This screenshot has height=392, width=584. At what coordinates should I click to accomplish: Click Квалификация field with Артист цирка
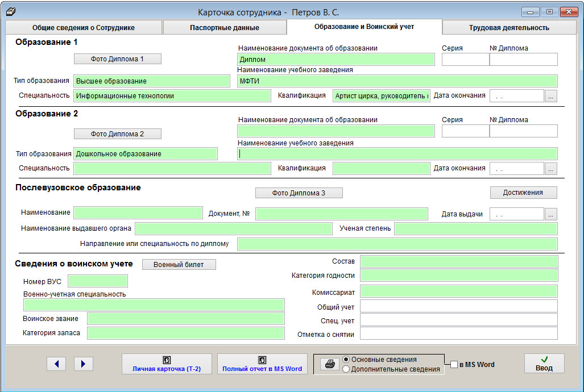coord(382,96)
